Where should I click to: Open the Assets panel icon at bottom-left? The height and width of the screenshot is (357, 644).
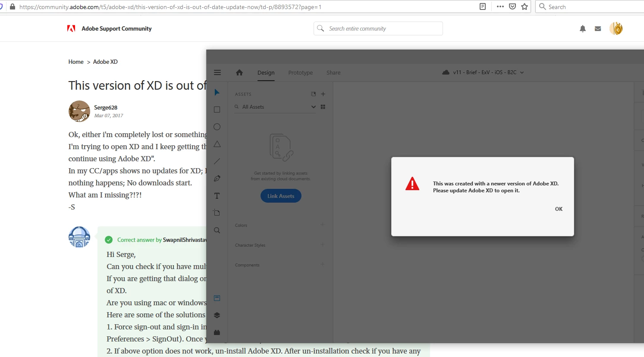click(217, 298)
